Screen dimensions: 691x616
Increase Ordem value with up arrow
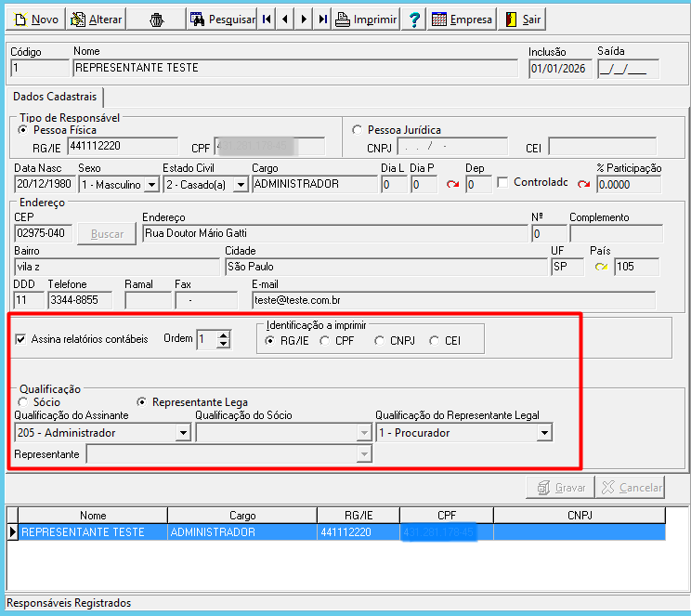224,335
